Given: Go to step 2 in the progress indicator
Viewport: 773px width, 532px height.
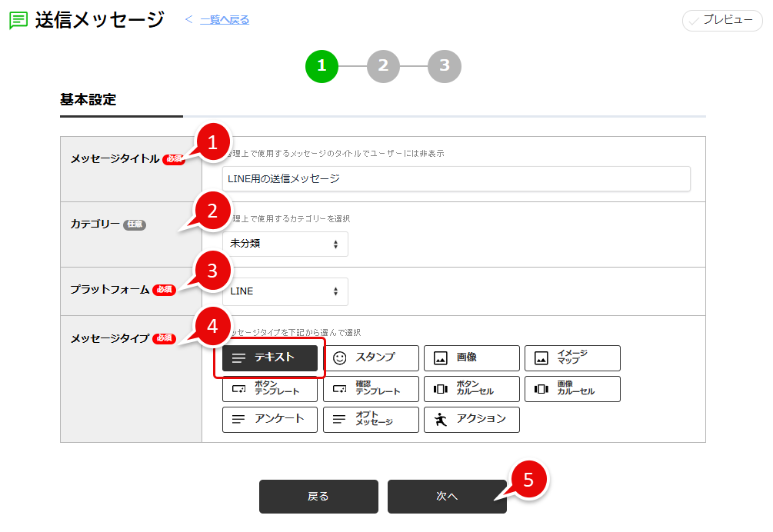Looking at the screenshot, I should (x=383, y=66).
